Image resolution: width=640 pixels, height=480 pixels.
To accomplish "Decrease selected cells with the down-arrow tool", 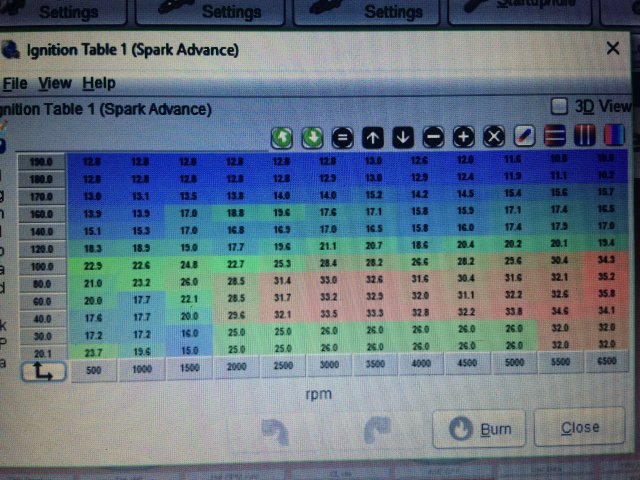I will [x=403, y=136].
